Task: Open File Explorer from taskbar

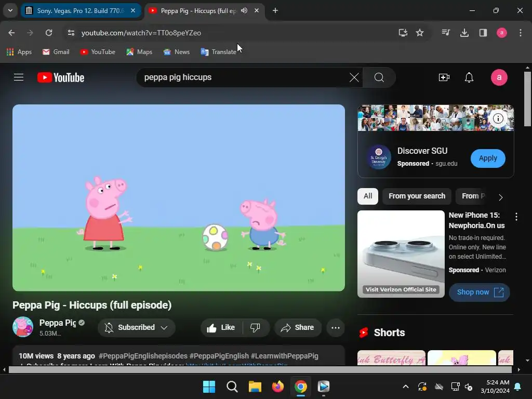Action: tap(255, 387)
